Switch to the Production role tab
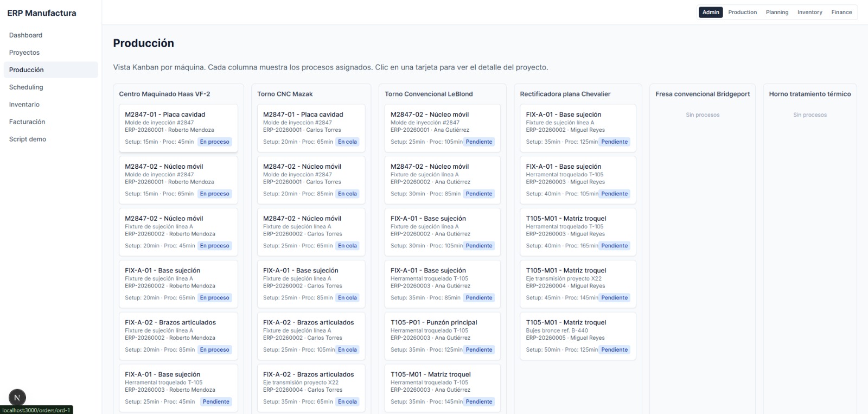This screenshot has width=868, height=414. tap(742, 12)
